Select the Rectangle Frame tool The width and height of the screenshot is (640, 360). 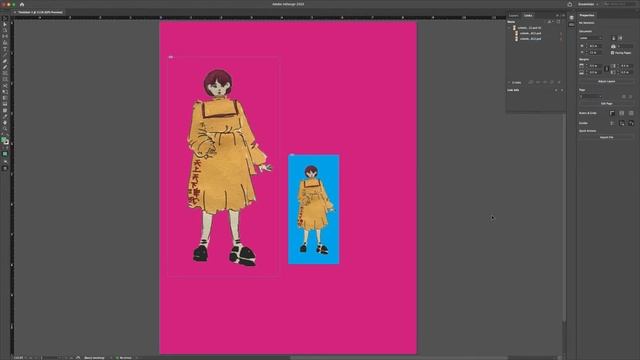(x=5, y=73)
